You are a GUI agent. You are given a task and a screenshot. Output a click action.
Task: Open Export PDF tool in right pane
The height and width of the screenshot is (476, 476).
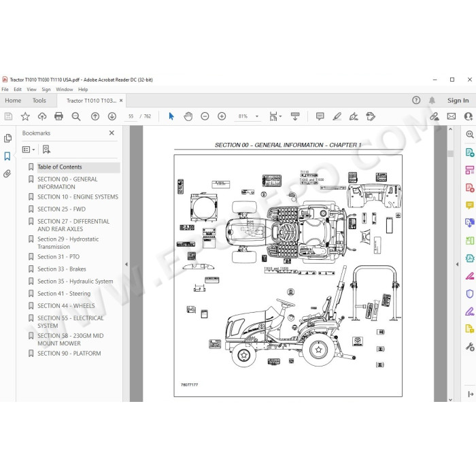tap(470, 152)
